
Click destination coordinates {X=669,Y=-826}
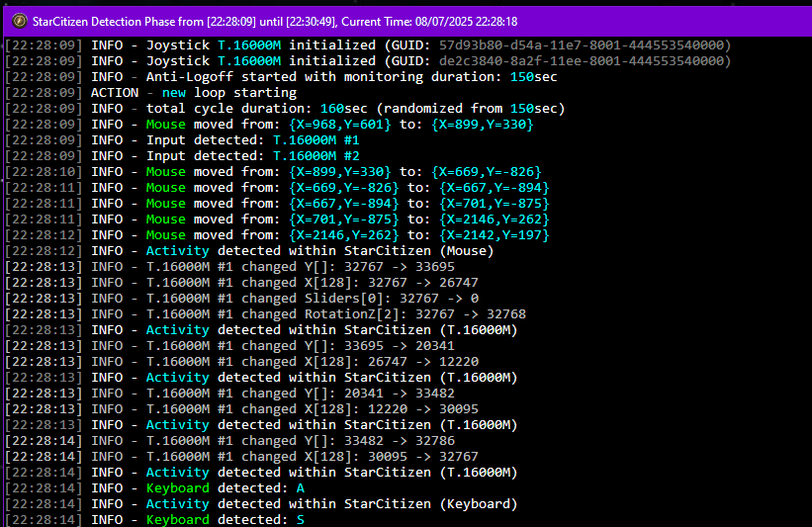[x=487, y=172]
